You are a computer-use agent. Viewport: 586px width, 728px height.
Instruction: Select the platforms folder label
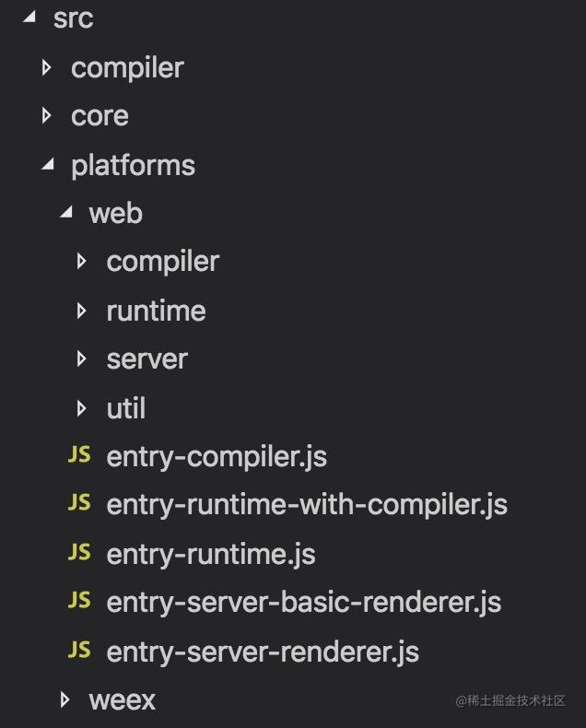(134, 166)
